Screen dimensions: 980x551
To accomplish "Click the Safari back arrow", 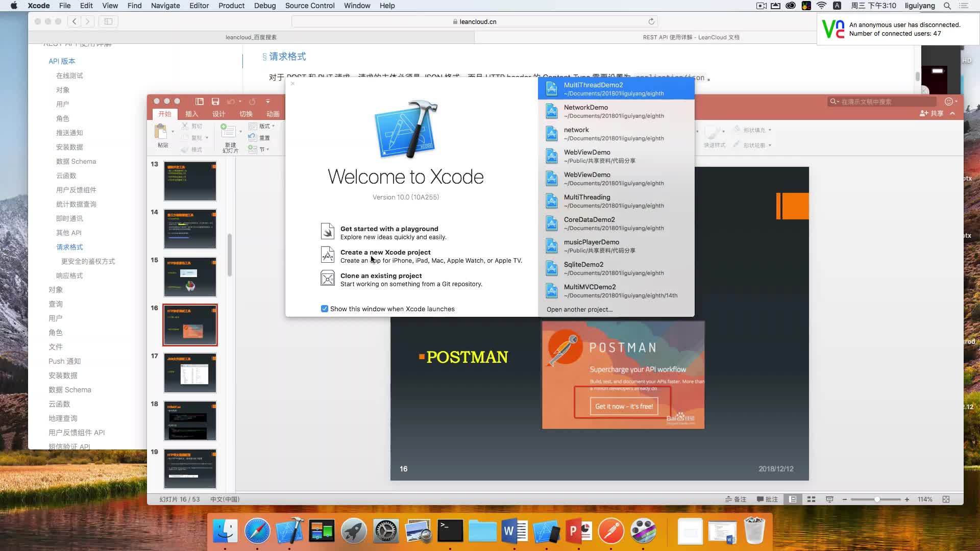I will 75,21.
